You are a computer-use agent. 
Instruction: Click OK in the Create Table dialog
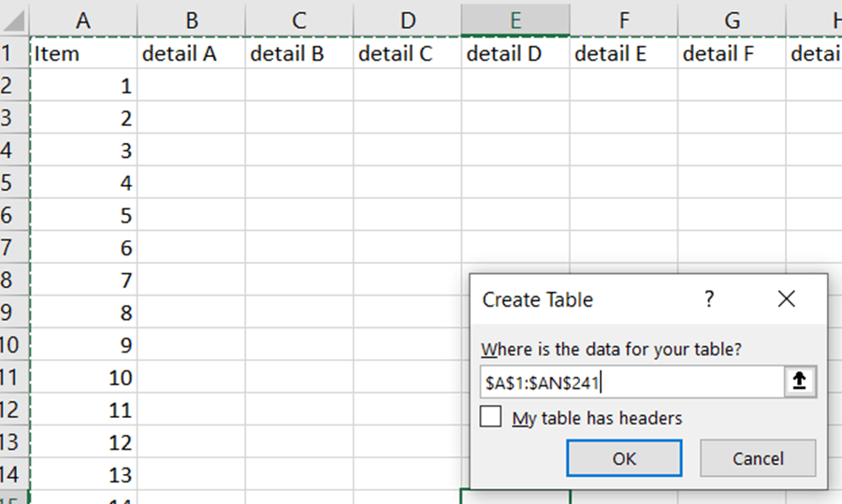624,458
